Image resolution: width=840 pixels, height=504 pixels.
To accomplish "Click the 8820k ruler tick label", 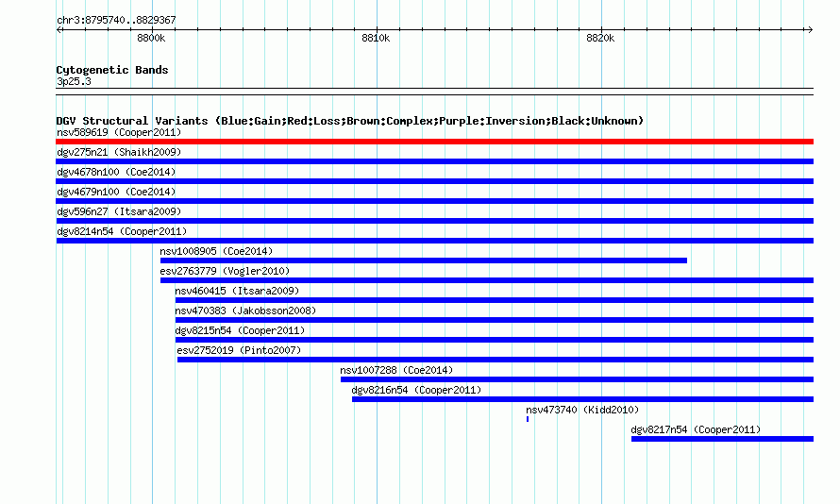I will [x=600, y=38].
